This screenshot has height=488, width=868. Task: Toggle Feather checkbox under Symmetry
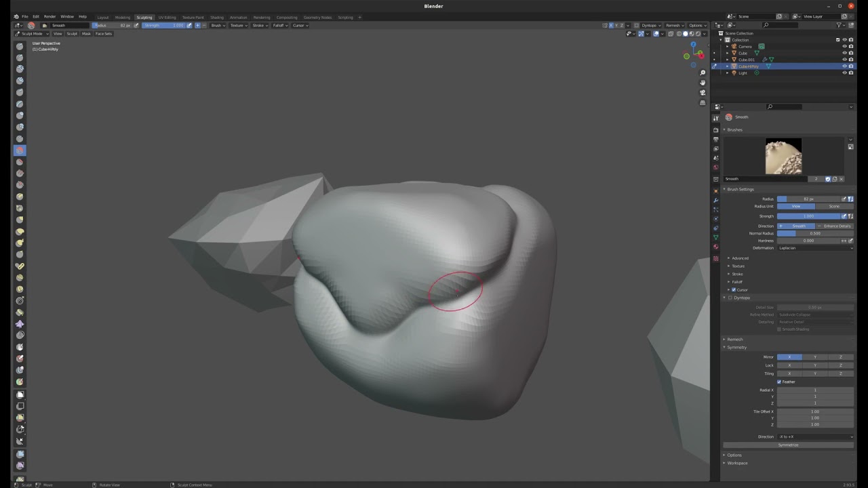coord(779,382)
